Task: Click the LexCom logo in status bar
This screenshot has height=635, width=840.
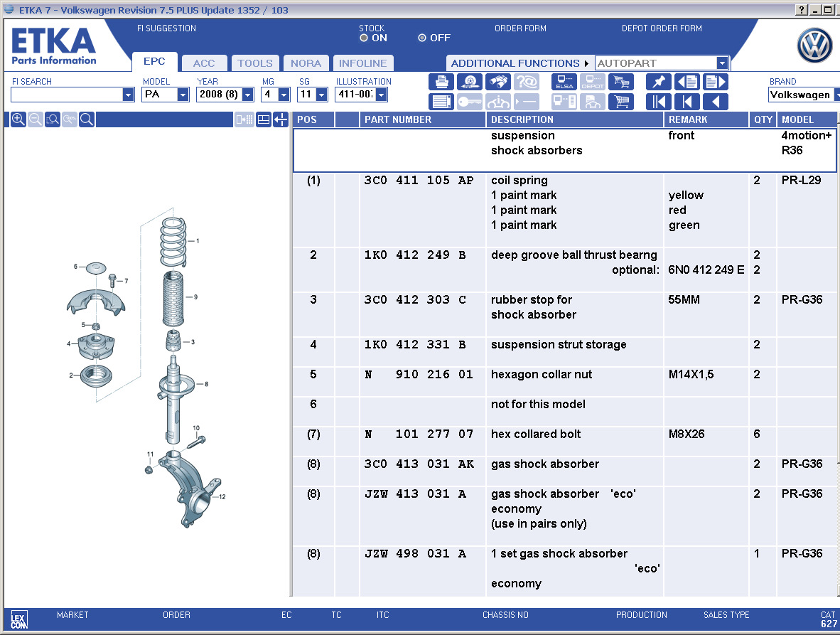Action: pos(18,620)
